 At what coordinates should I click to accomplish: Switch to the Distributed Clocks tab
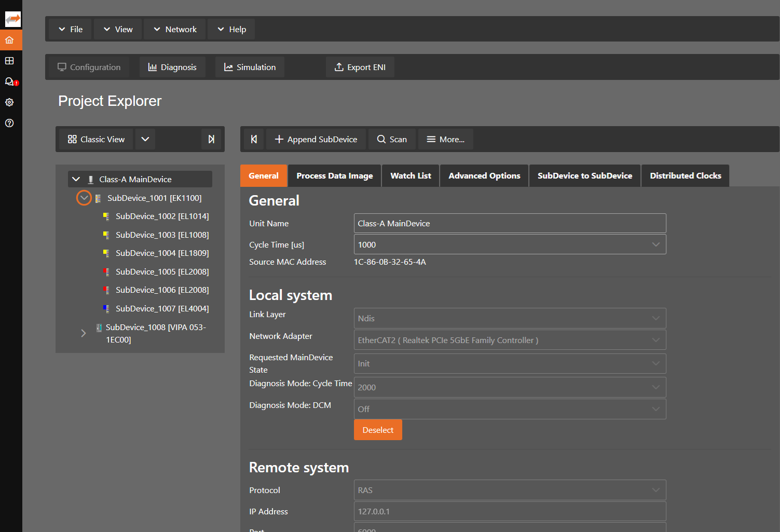685,175
